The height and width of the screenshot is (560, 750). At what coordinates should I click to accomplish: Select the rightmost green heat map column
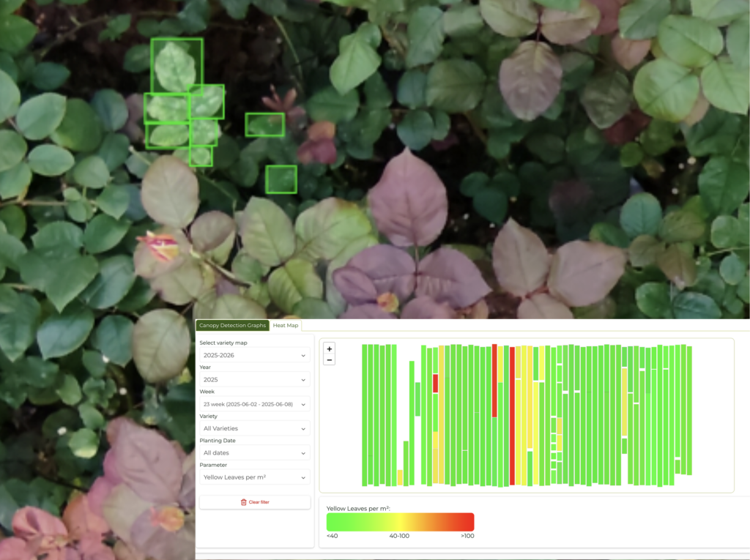click(x=689, y=410)
